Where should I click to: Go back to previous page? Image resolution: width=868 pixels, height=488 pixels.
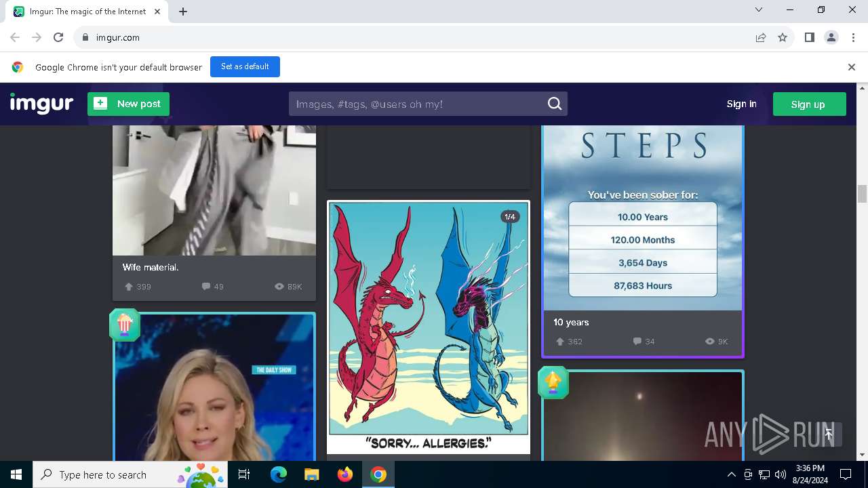[x=15, y=37]
